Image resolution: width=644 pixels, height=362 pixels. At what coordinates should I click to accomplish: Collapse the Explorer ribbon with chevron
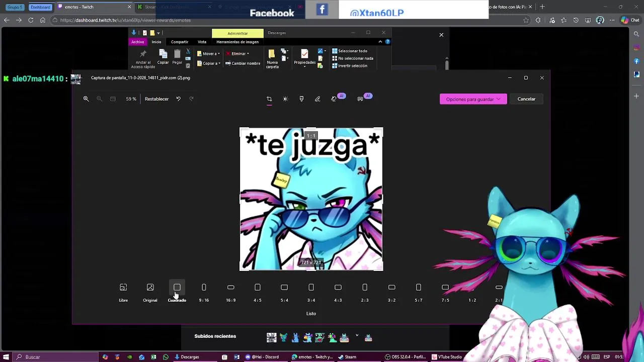tap(380, 42)
